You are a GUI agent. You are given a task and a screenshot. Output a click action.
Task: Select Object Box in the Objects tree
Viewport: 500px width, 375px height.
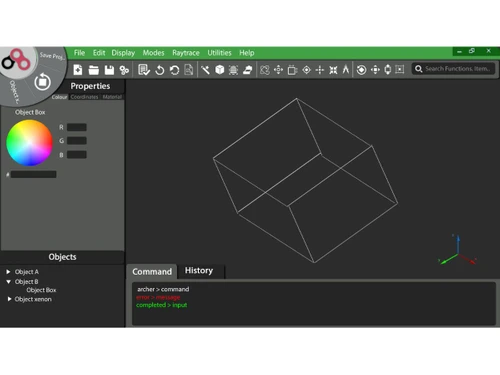[41, 290]
